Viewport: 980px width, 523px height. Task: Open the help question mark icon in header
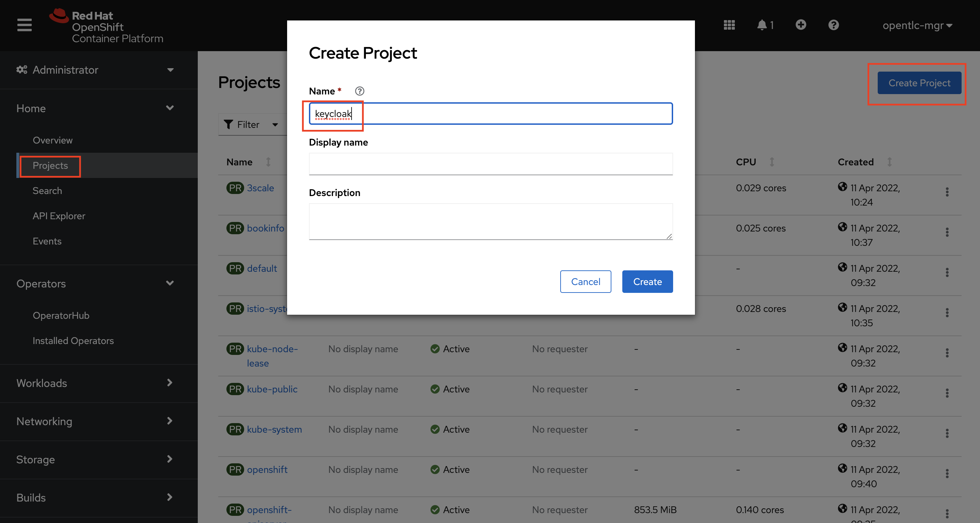(x=833, y=25)
